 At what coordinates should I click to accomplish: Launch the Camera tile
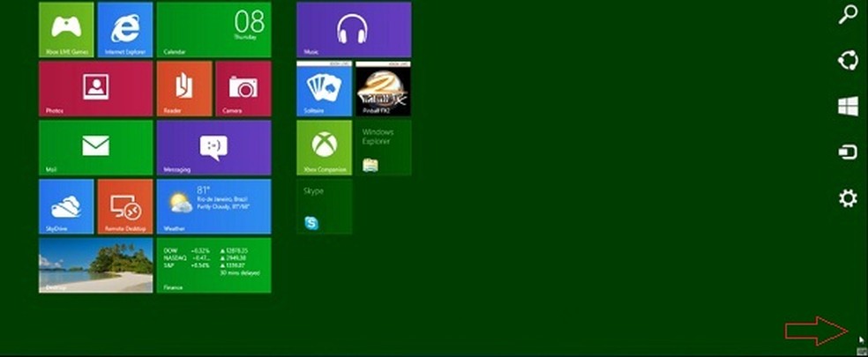(x=243, y=88)
